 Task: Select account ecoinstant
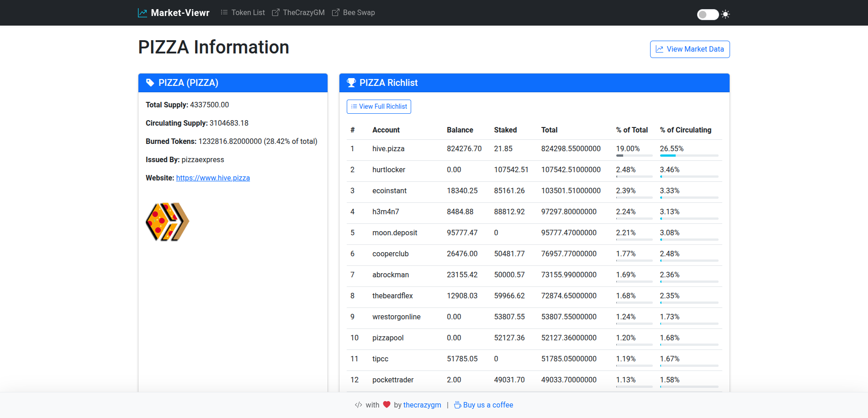coord(389,190)
